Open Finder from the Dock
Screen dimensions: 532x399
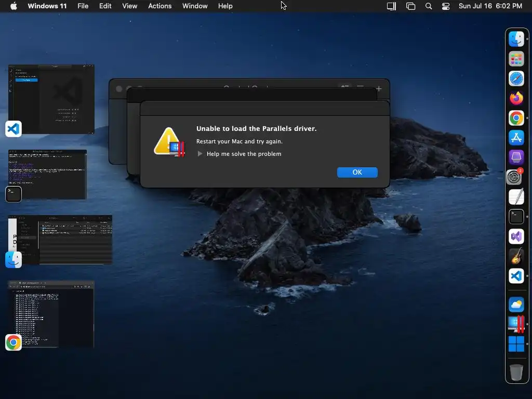tap(516, 38)
